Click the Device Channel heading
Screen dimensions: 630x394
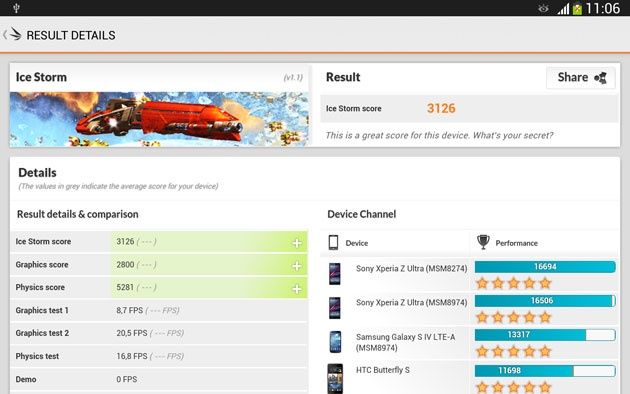point(362,214)
